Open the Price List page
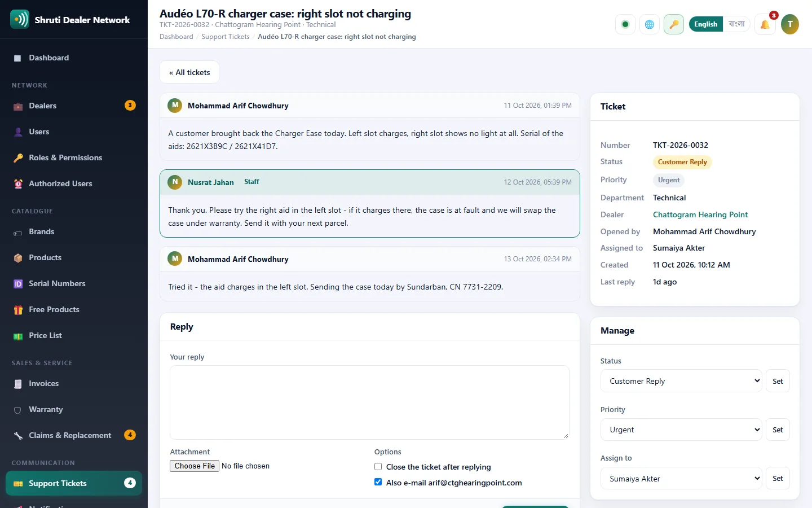Screen dimensions: 812x508 (74, 335)
